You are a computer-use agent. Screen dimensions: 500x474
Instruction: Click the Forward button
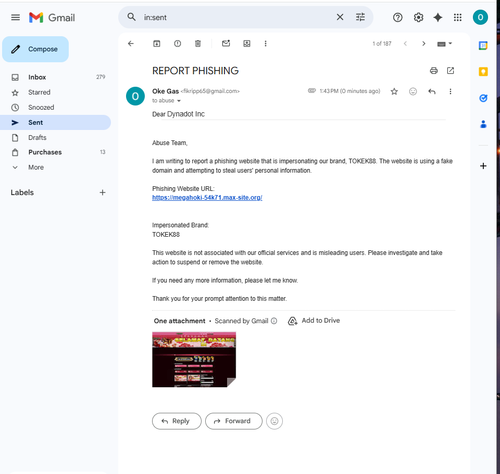pos(234,421)
